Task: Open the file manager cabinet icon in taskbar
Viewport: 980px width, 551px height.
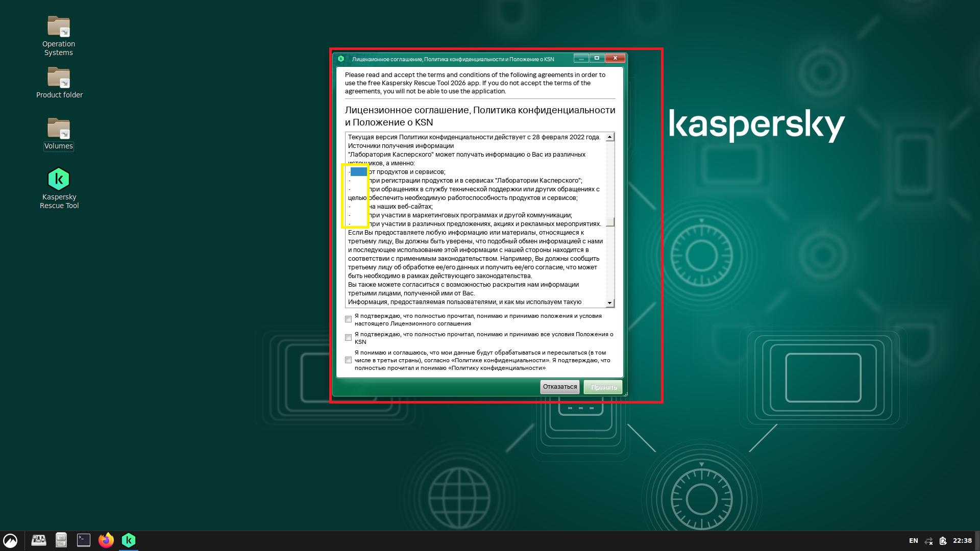Action: click(x=61, y=540)
